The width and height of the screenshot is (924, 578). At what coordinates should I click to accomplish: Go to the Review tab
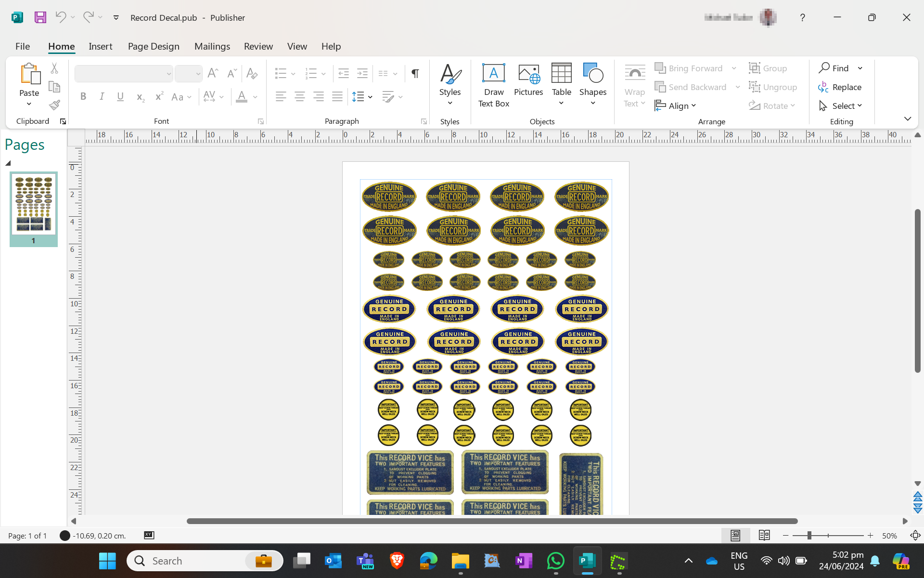(258, 46)
